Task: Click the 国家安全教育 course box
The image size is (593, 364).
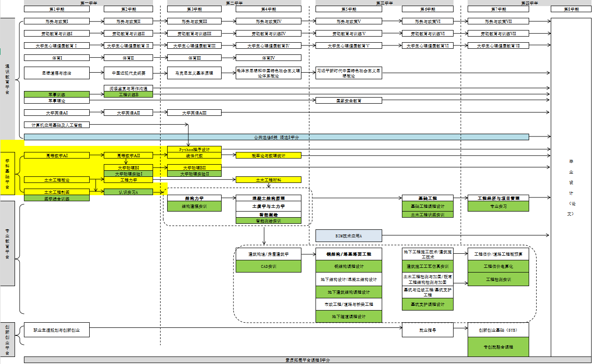Action: [348, 100]
